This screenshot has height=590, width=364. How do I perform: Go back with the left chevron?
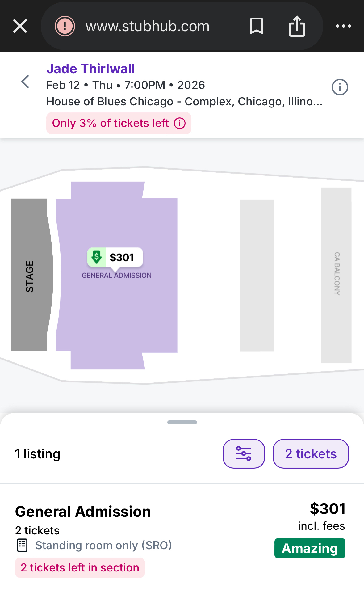pos(25,82)
